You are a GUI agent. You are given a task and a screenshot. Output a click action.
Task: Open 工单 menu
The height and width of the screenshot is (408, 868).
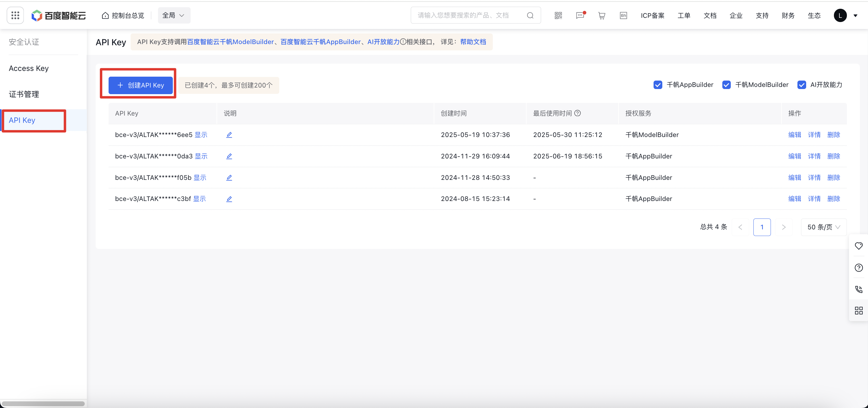[684, 15]
